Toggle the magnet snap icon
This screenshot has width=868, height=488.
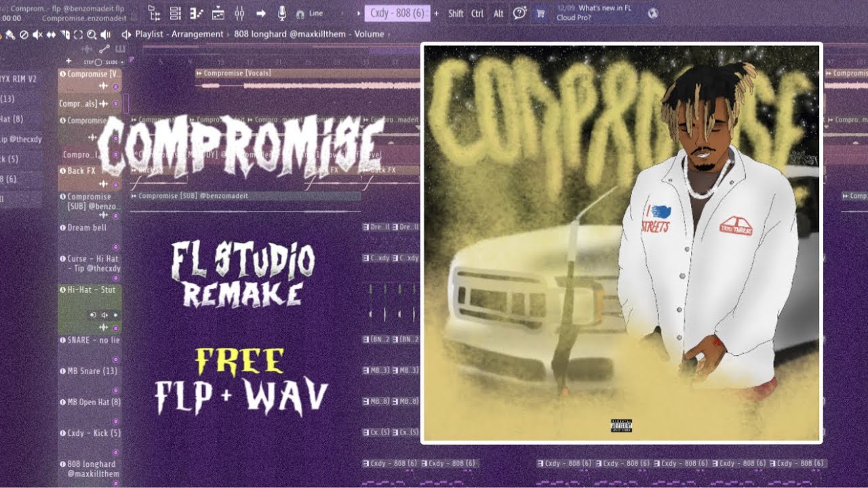(300, 14)
